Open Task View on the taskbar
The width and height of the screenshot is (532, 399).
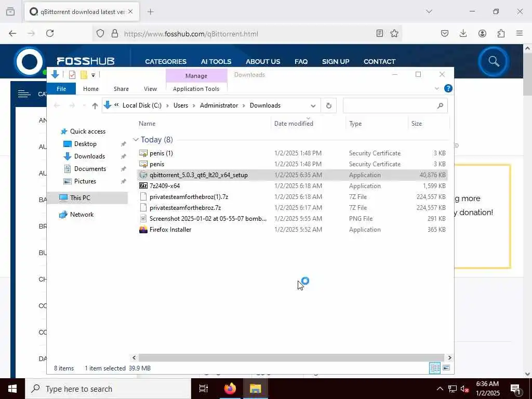tap(204, 389)
